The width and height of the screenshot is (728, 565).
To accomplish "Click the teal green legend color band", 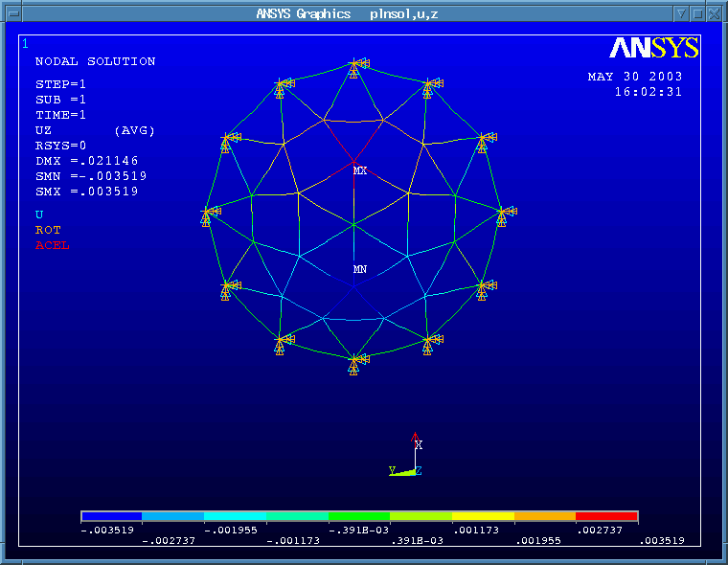I will (298, 516).
